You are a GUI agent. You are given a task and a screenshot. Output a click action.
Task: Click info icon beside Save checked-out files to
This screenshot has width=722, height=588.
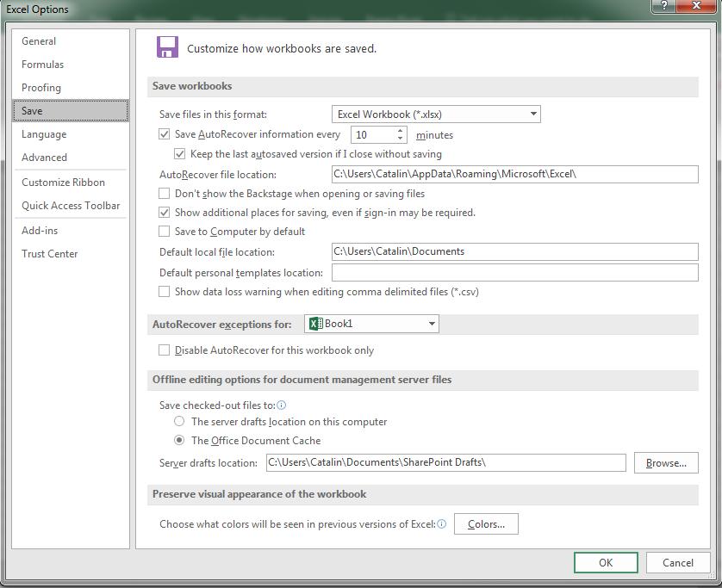pos(282,405)
